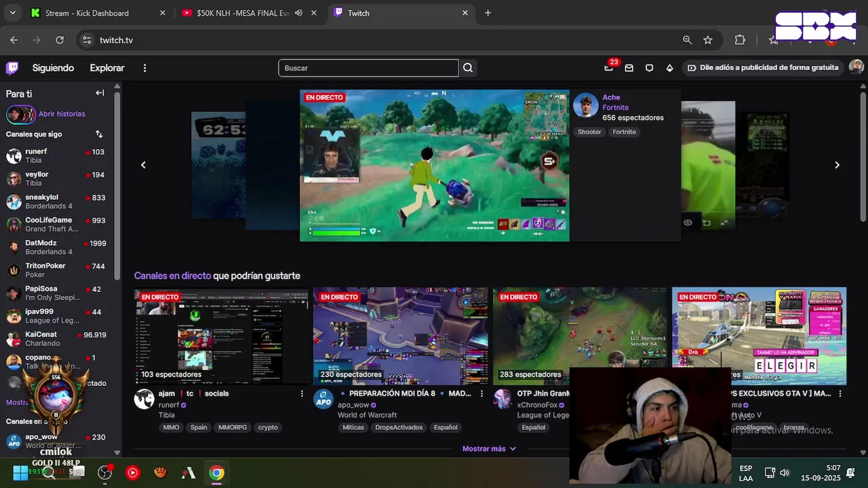This screenshot has height=488, width=868.
Task: Open Google Chrome from the taskbar
Action: [x=216, y=472]
